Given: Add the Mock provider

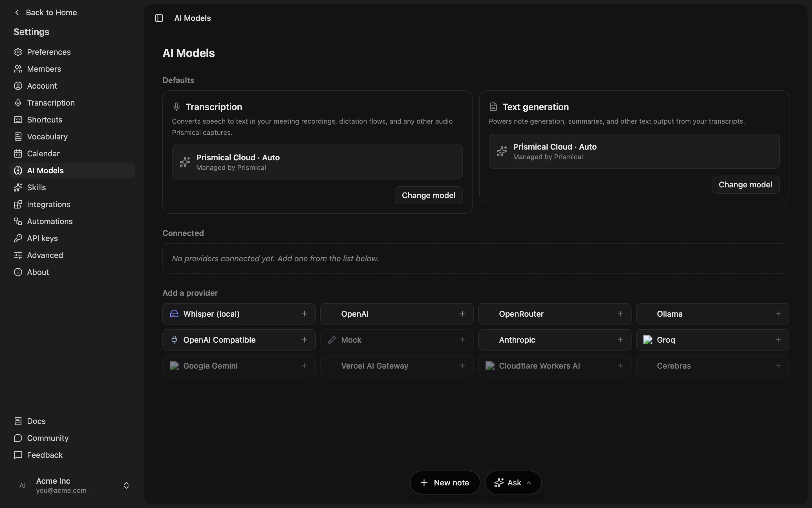Looking at the screenshot, I should [397, 340].
